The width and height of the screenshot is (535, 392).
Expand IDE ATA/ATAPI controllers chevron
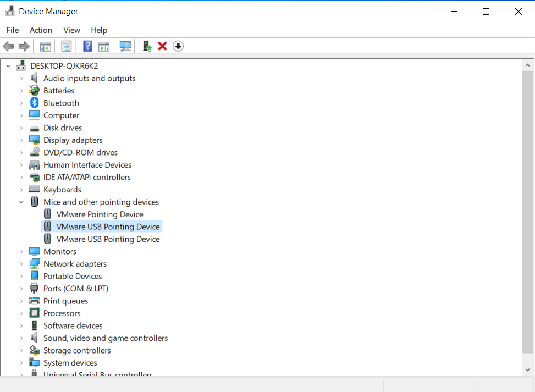[x=21, y=177]
